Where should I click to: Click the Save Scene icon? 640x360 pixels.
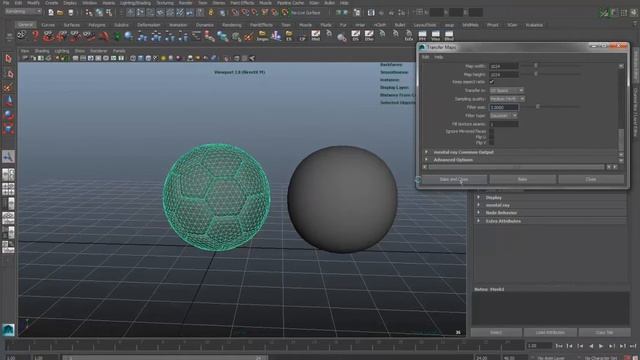pyautogui.click(x=71, y=13)
